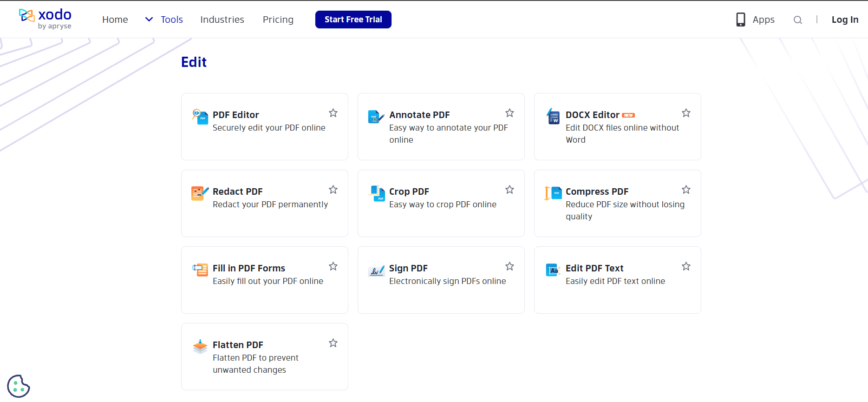Image resolution: width=868 pixels, height=402 pixels.
Task: Click 'Easy way to crop PDF online' text
Action: point(443,204)
